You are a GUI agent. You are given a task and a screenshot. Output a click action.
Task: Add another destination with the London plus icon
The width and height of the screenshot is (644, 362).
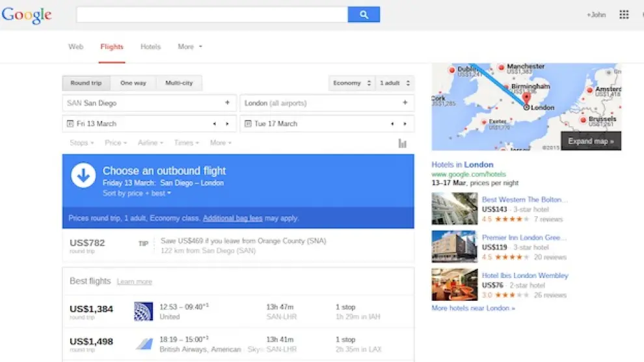pyautogui.click(x=405, y=103)
